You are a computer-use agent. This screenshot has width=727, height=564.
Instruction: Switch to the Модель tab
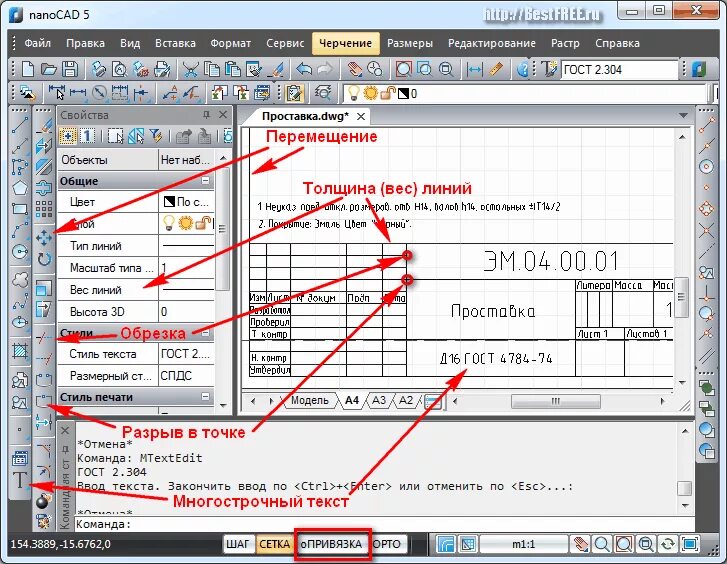click(x=309, y=400)
